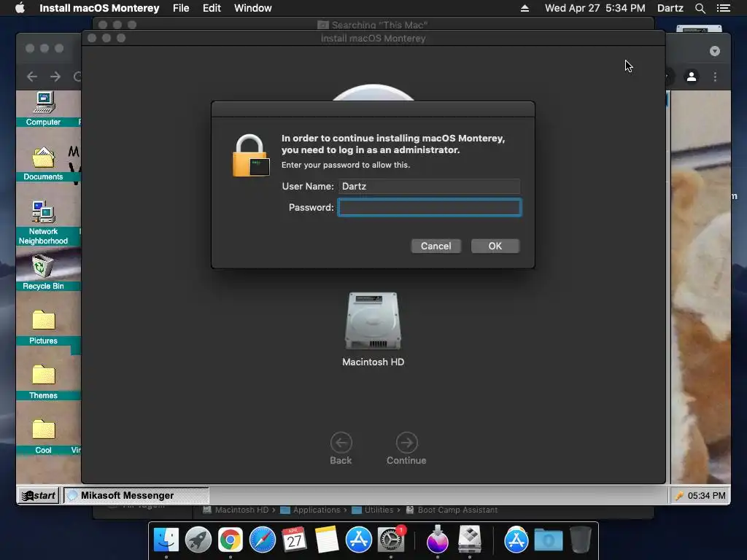This screenshot has height=560, width=747.
Task: Click the Mikasoft Messenger taskbar item
Action: tap(136, 495)
